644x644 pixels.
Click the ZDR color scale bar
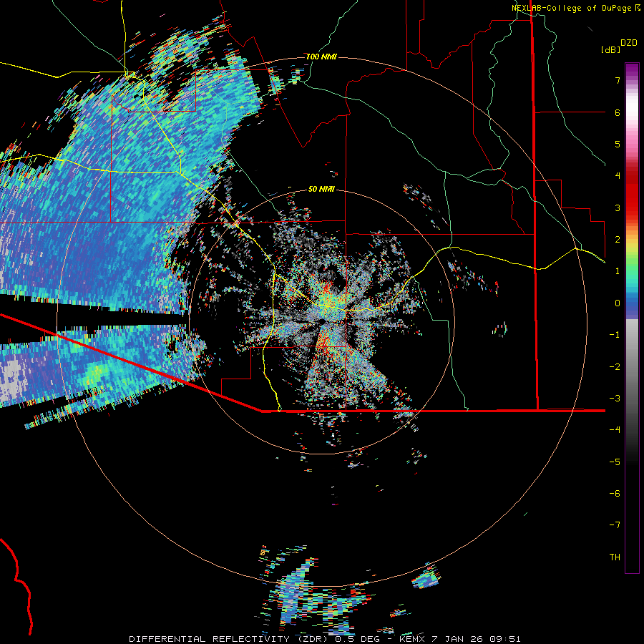632,318
